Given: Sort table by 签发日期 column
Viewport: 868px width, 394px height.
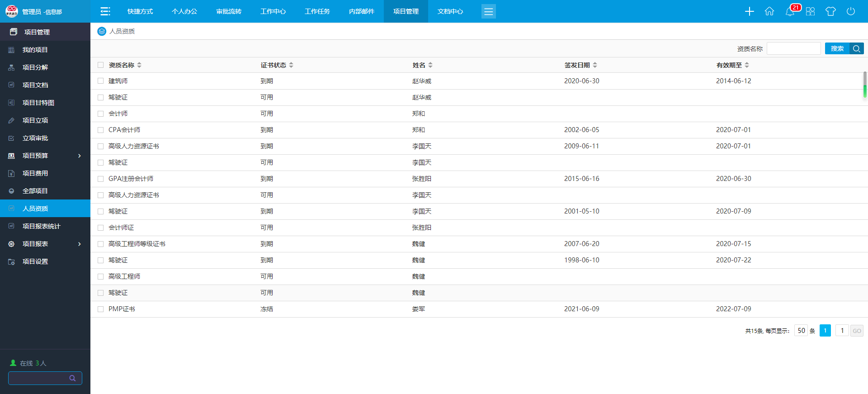Looking at the screenshot, I should point(595,65).
